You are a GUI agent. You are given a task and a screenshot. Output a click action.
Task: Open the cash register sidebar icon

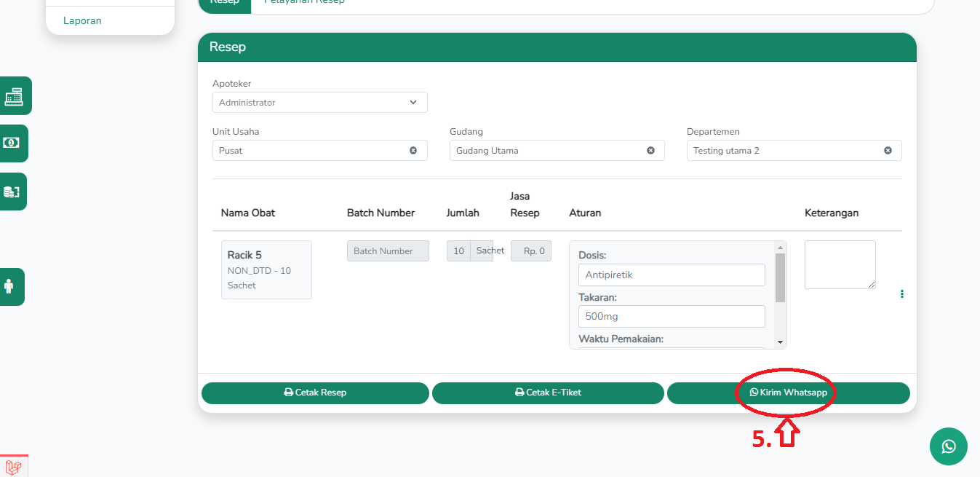click(14, 96)
